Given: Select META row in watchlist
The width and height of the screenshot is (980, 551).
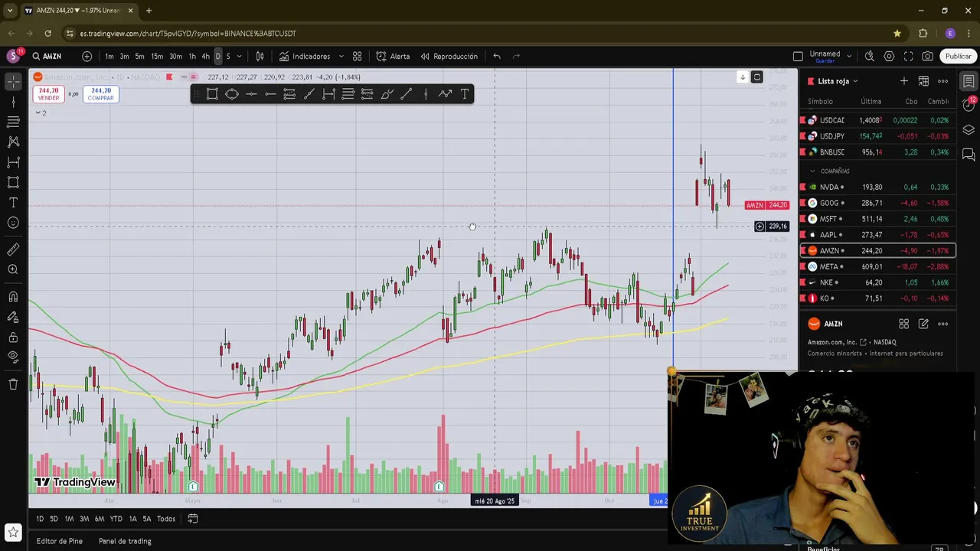Looking at the screenshot, I should pos(877,266).
